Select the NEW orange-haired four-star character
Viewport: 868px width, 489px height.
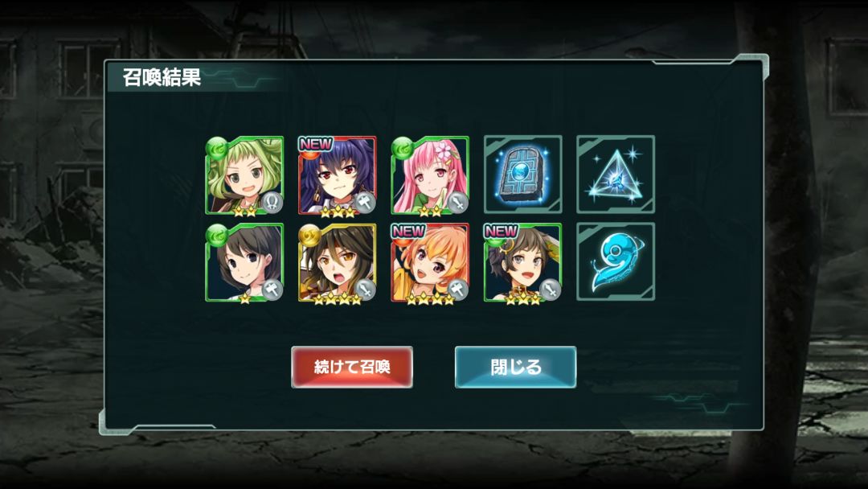[430, 262]
